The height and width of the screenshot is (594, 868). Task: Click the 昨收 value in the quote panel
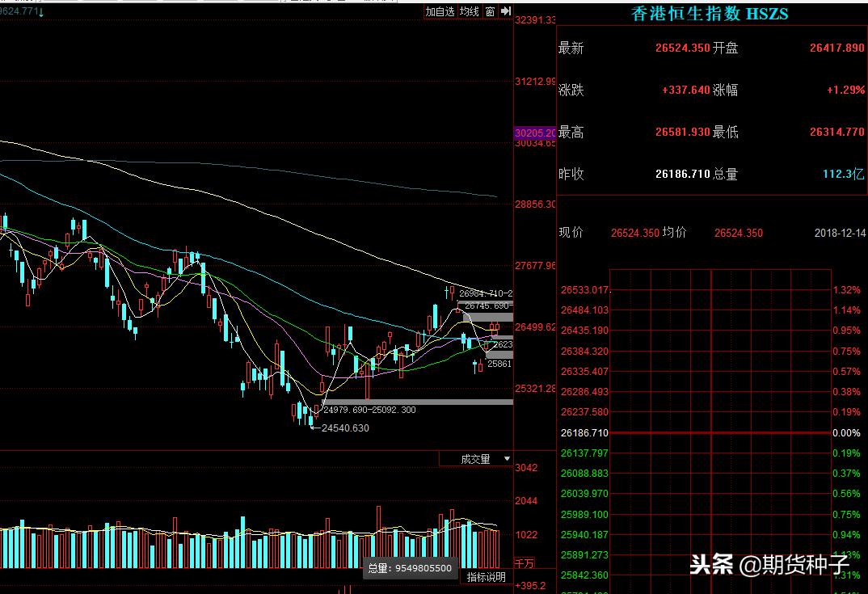click(x=683, y=174)
